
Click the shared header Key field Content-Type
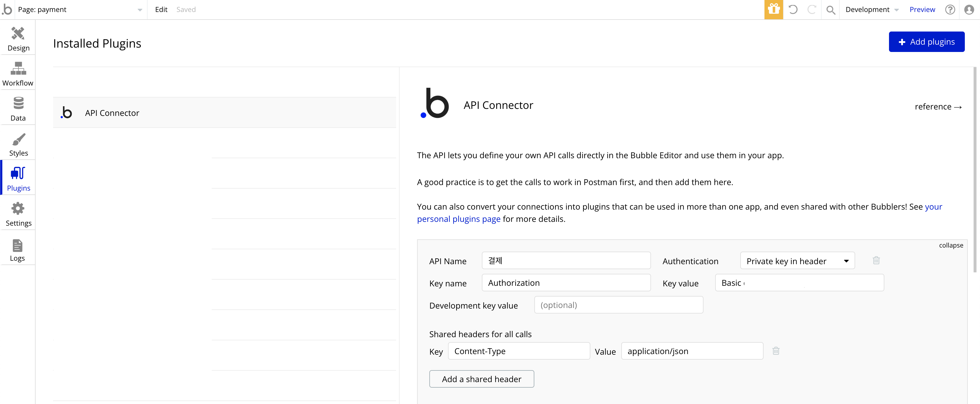[x=519, y=351]
